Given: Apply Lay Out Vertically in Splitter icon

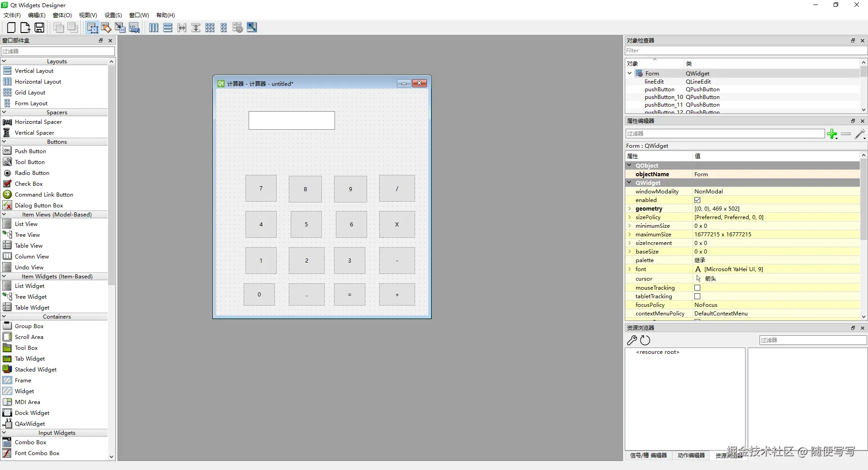Looking at the screenshot, I should [196, 28].
